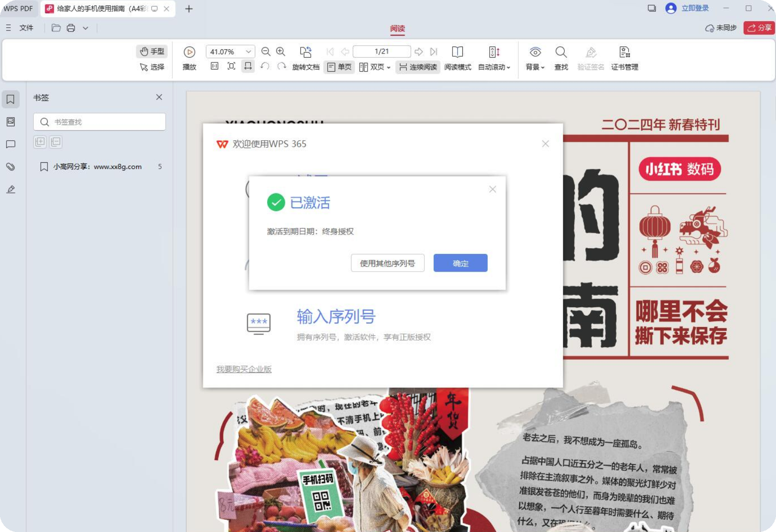Expand the quick access toolbar chevron
Image resolution: width=776 pixels, height=532 pixels.
85,28
